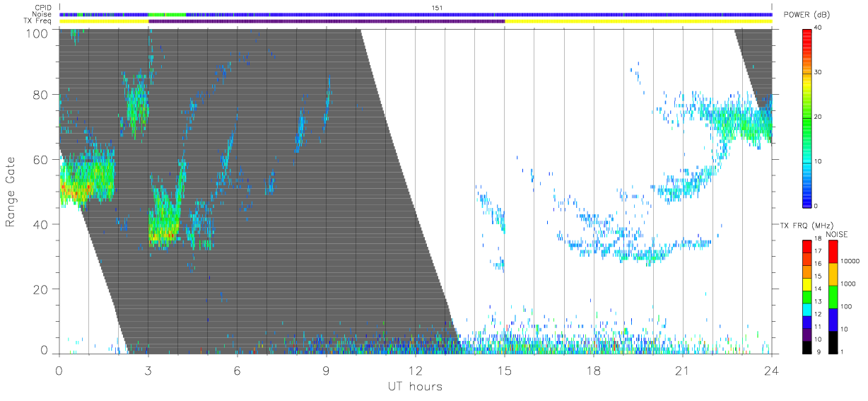This screenshot has width=868, height=401.
Task: Pick the red top band of NOISE colorbar
Action: click(833, 252)
